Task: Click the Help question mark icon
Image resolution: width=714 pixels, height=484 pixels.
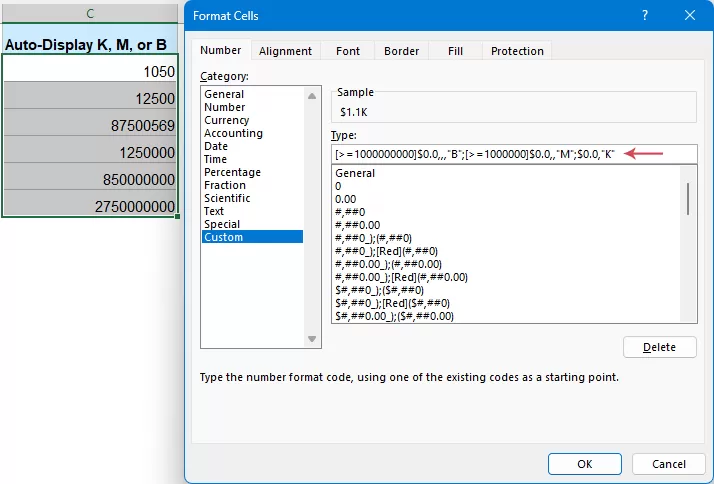Action: click(645, 15)
